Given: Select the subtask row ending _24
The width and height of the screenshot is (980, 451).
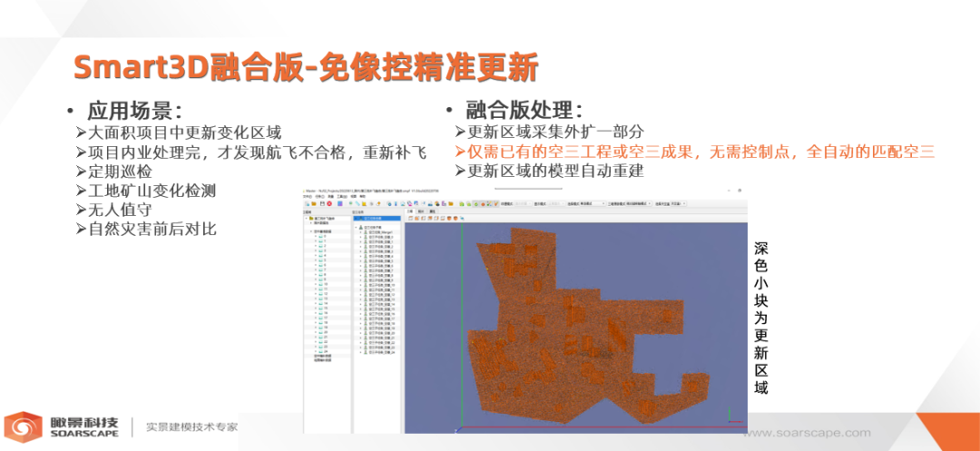Looking at the screenshot, I should pos(379,352).
